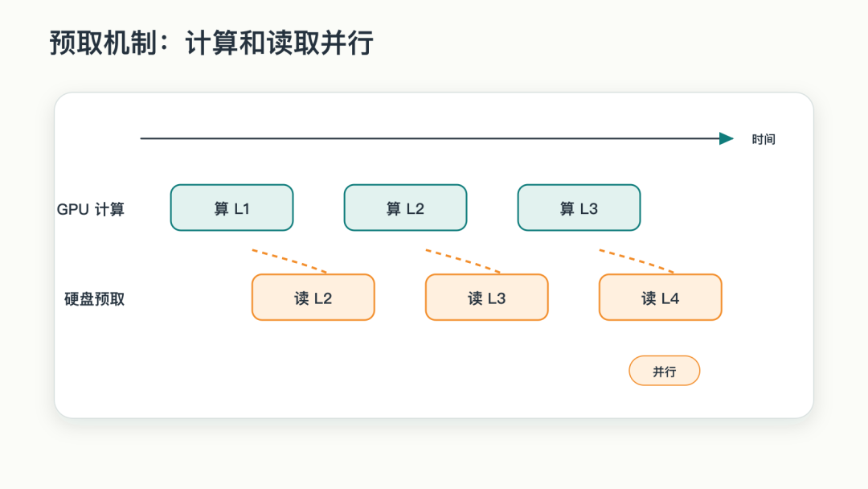
Task: Select dashed connector between 算 L2 and 读 L3
Action: 463,261
